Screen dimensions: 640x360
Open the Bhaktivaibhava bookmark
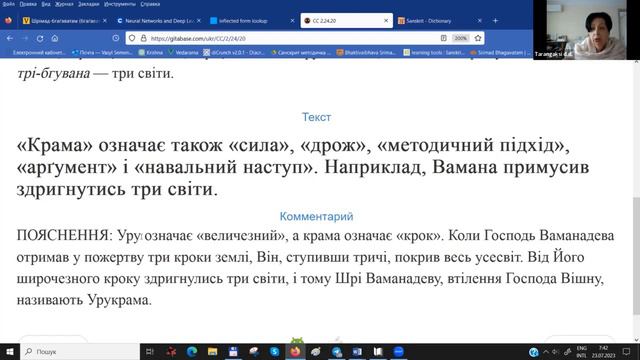[367, 52]
